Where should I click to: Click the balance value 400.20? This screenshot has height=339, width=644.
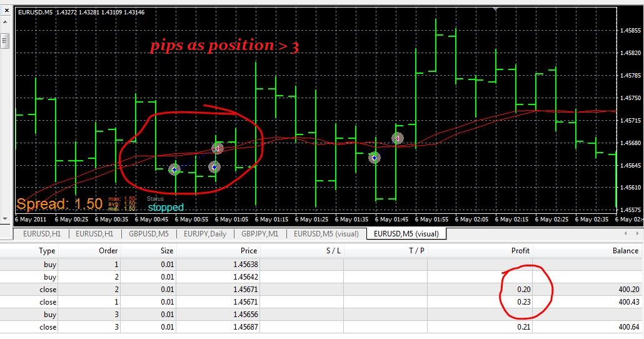[629, 290]
